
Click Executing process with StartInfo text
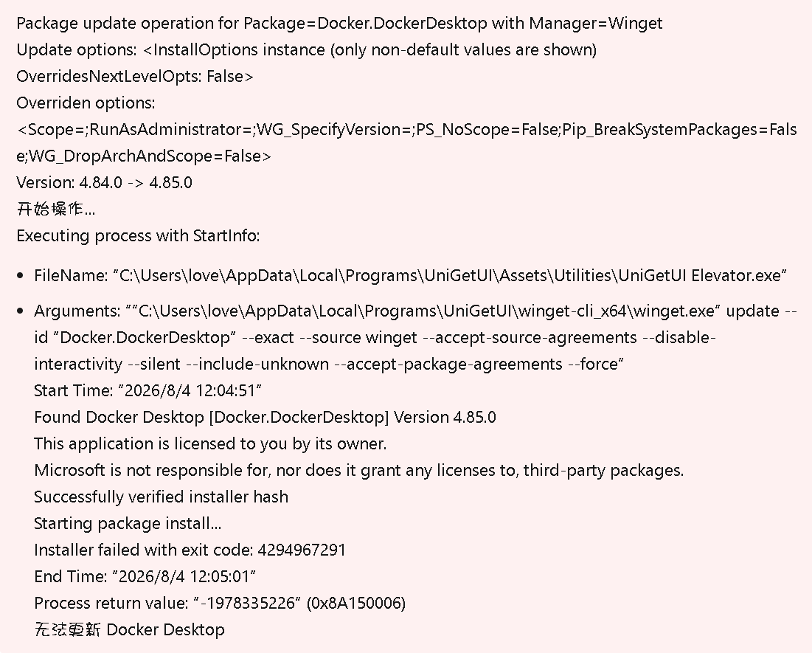click(138, 236)
